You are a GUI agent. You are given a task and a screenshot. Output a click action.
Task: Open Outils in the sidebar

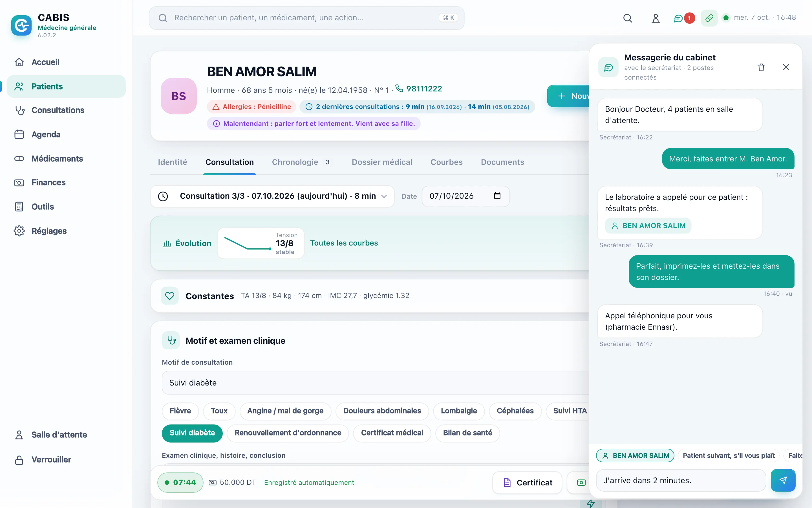click(x=66, y=207)
